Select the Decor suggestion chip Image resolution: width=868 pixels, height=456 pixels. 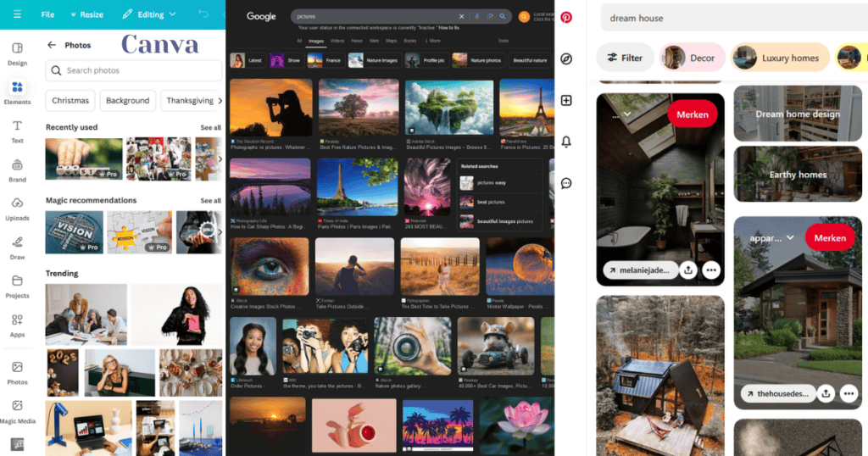tap(692, 58)
